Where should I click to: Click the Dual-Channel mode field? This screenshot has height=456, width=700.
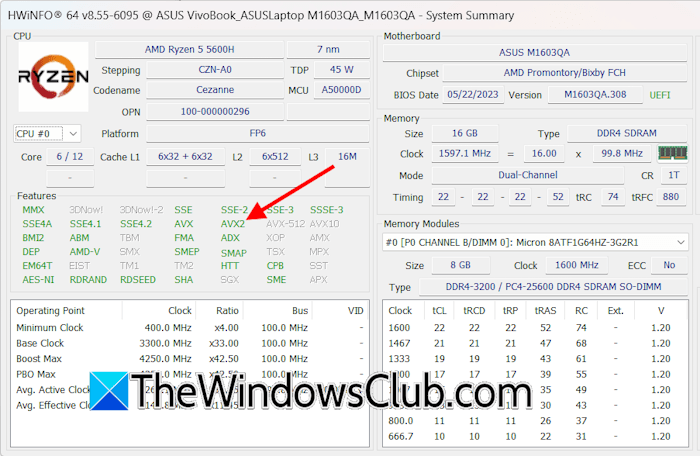click(527, 175)
